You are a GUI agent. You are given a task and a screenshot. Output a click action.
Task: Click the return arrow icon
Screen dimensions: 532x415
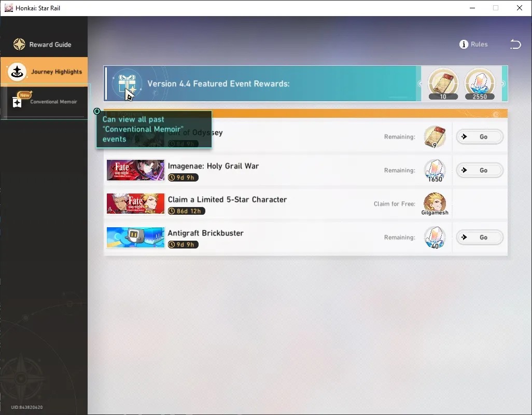click(515, 44)
